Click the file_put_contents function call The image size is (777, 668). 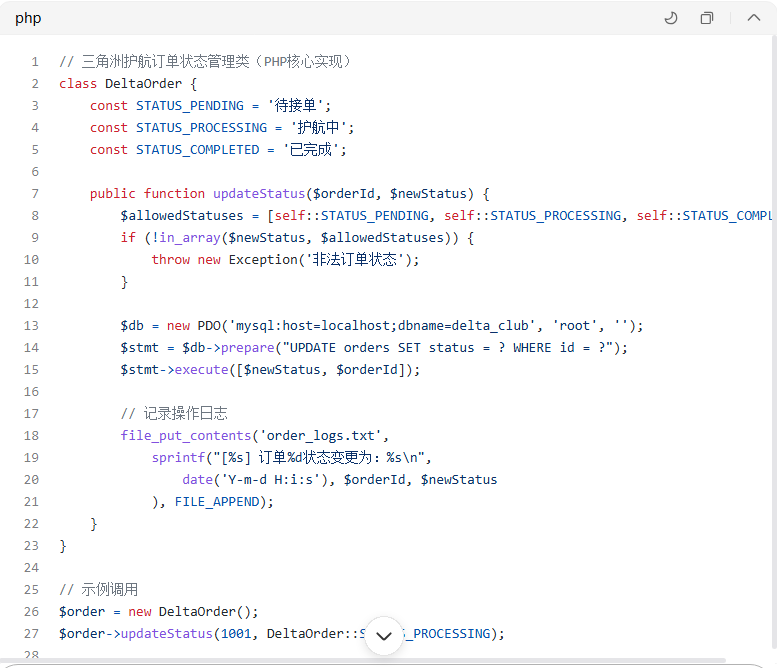[186, 436]
